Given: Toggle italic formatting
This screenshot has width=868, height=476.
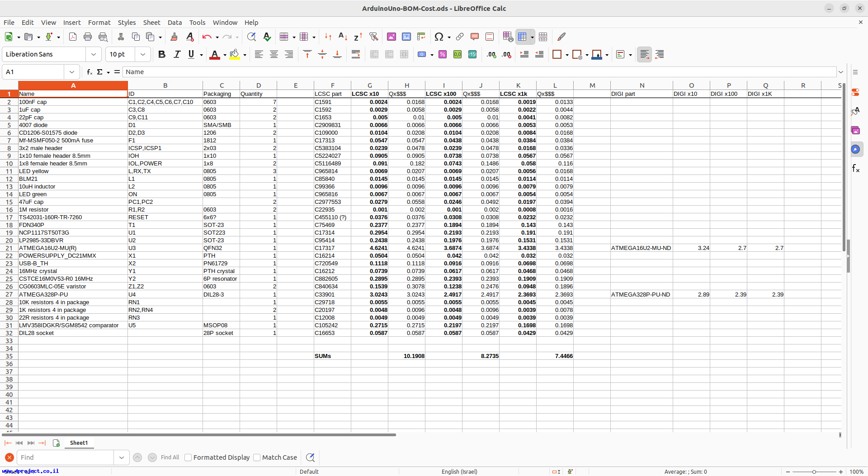Looking at the screenshot, I should 177,54.
